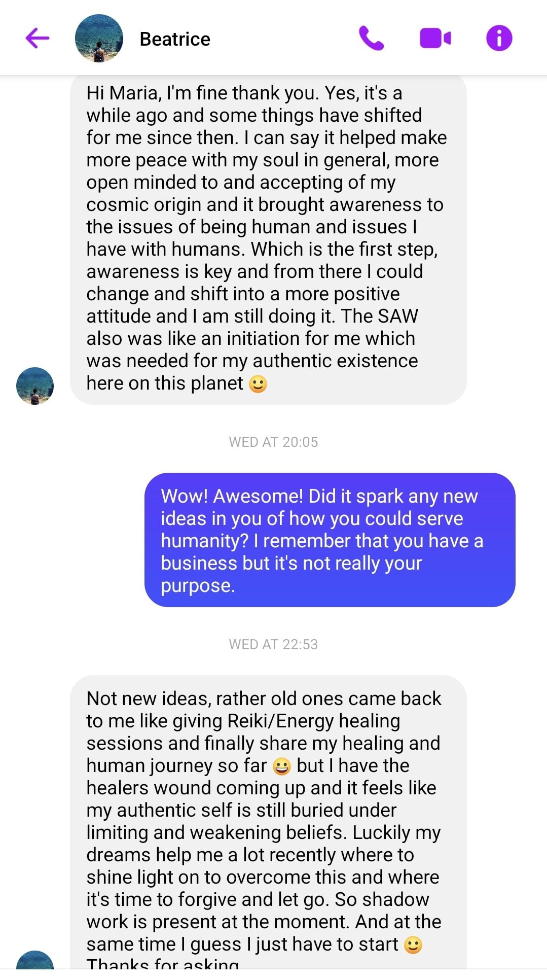Screen dimensions: 547x980
Task: Tap the phrase "The SAW" in first message
Action: (379, 316)
